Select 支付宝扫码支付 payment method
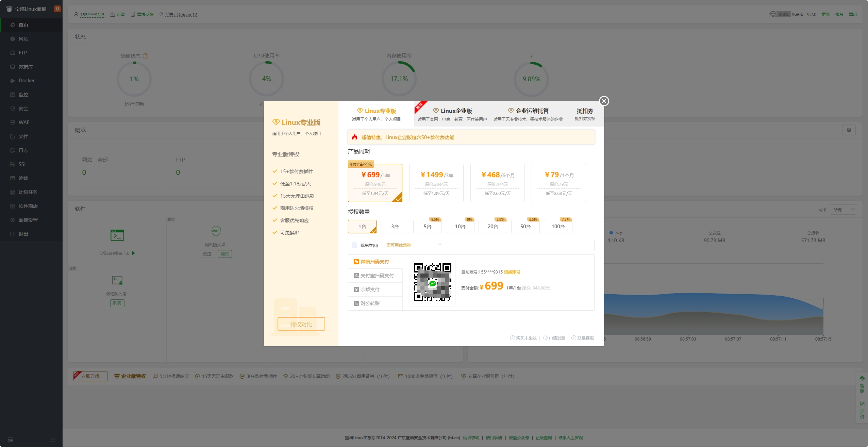The width and height of the screenshot is (868, 447). [375, 276]
